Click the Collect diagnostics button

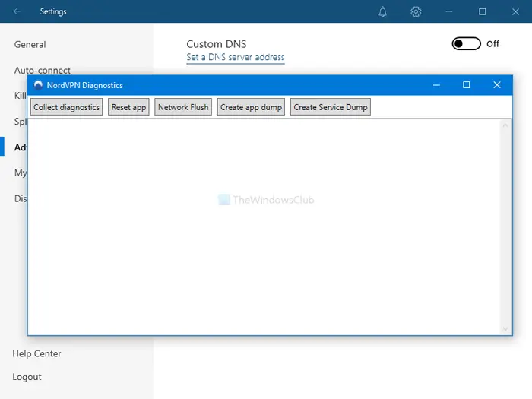[x=67, y=107]
